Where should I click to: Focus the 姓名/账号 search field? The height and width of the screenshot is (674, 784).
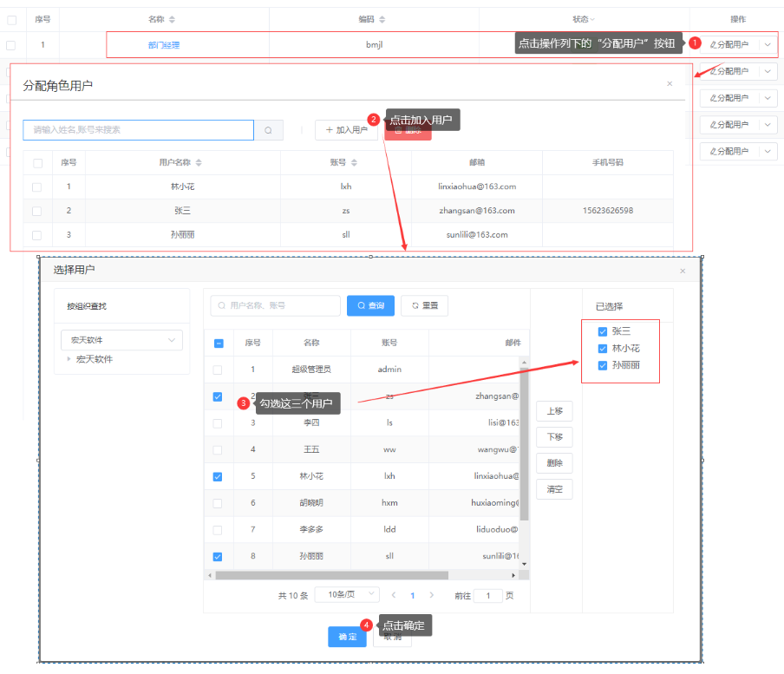pos(139,130)
